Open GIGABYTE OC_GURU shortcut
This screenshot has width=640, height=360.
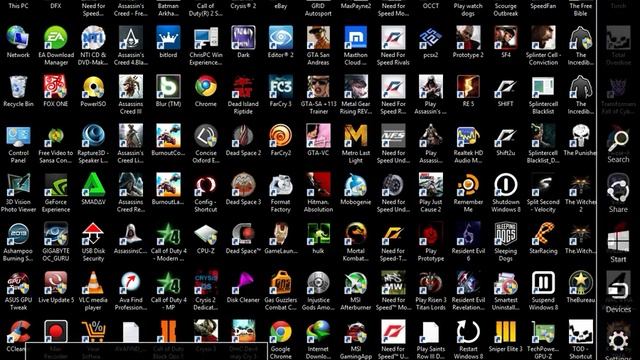(x=56, y=233)
